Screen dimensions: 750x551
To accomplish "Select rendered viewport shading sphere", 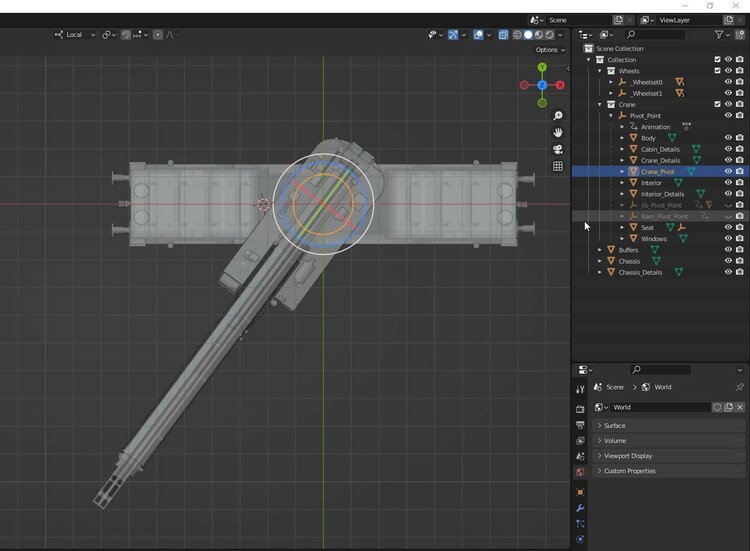I will click(549, 35).
